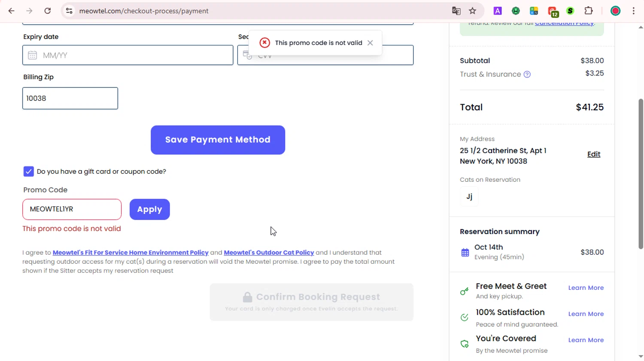
Task: Open site information icon in address bar
Action: (69, 11)
